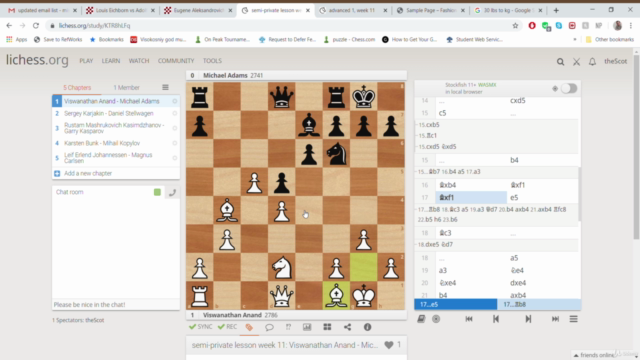640x360 pixels.
Task: Click the black knight on f6
Action: [336, 153]
